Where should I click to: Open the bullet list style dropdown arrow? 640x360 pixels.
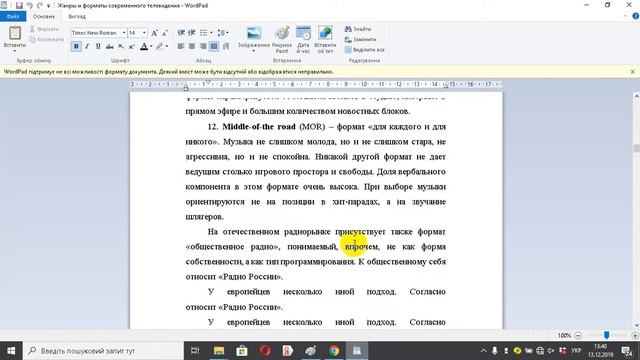pos(211,33)
